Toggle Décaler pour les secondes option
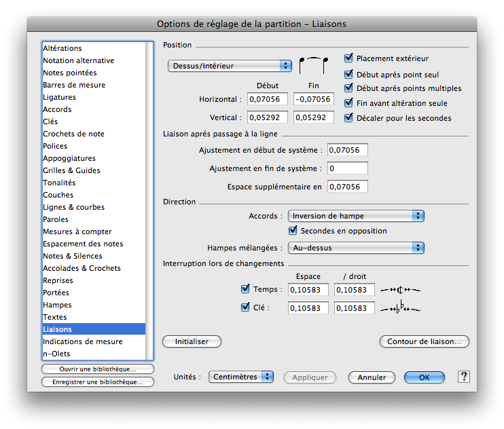Viewport: 504px width, 429px height. click(x=350, y=118)
